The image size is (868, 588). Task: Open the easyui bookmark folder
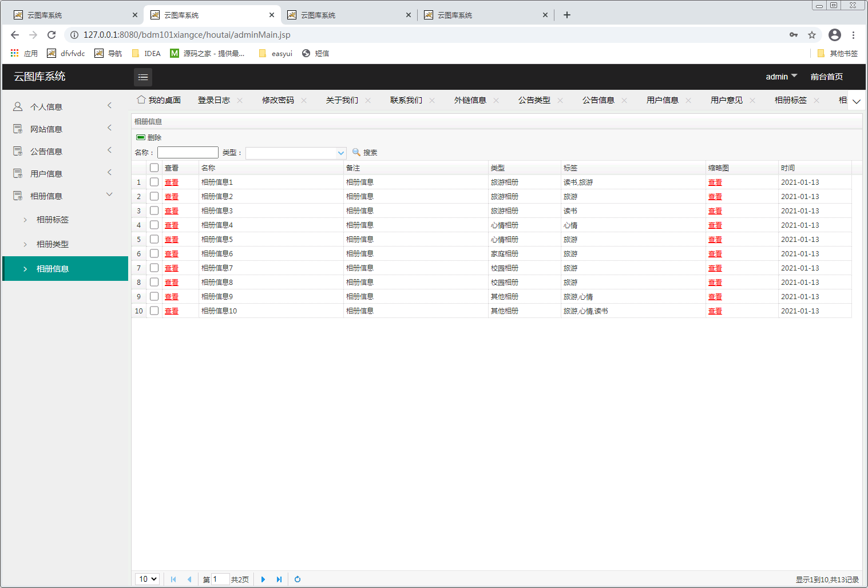pos(275,53)
